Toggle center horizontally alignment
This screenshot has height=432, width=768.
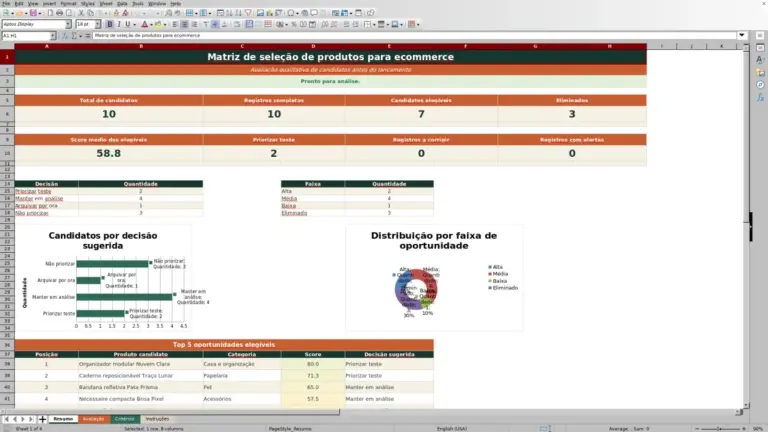click(185, 24)
